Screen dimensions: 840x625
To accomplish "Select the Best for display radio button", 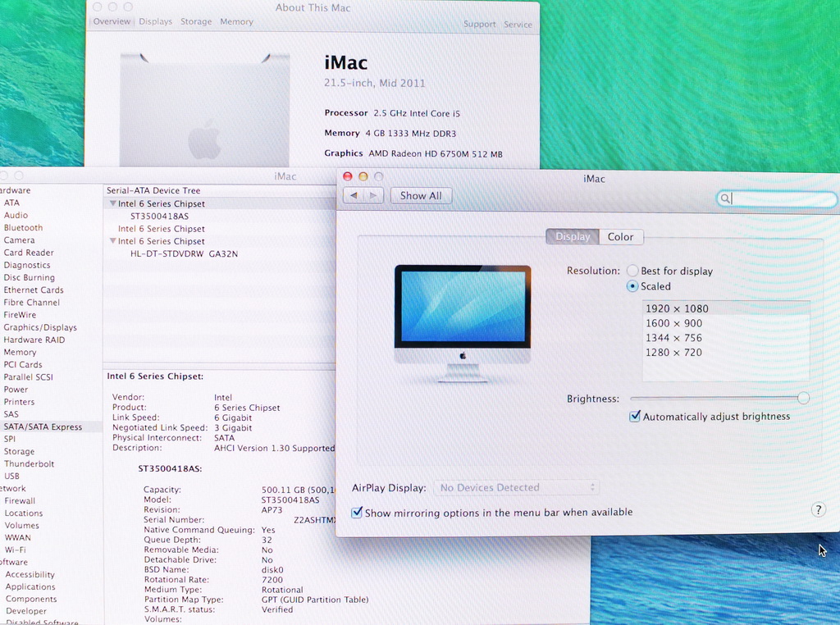I will pos(632,271).
